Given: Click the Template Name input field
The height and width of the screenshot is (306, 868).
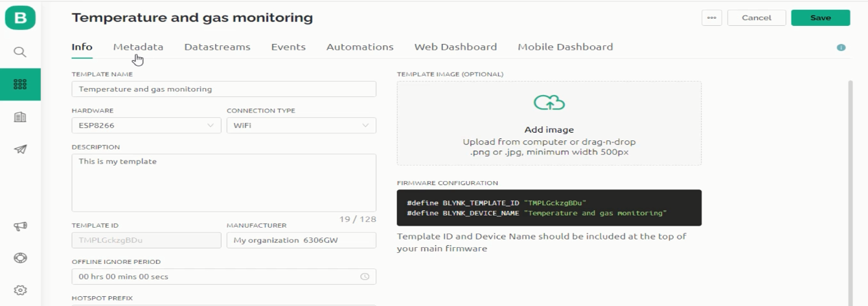Looking at the screenshot, I should [224, 89].
